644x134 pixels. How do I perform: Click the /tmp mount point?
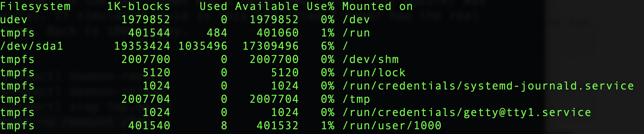click(356, 99)
